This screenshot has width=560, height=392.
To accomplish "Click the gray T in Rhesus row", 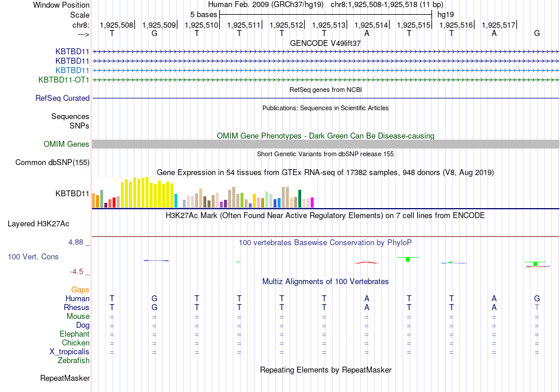I will coord(537,307).
